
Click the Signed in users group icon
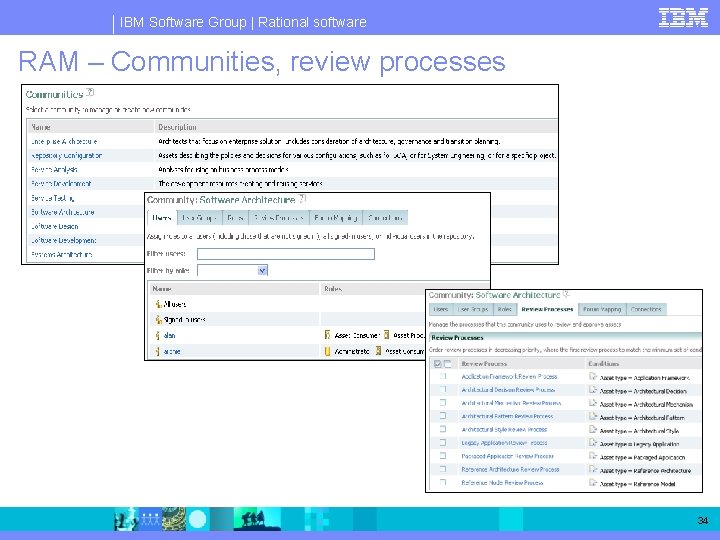point(158,320)
